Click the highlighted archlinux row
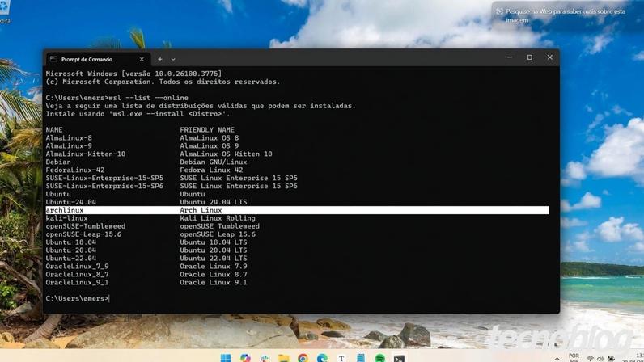This screenshot has width=644, height=362. pyautogui.click(x=298, y=210)
